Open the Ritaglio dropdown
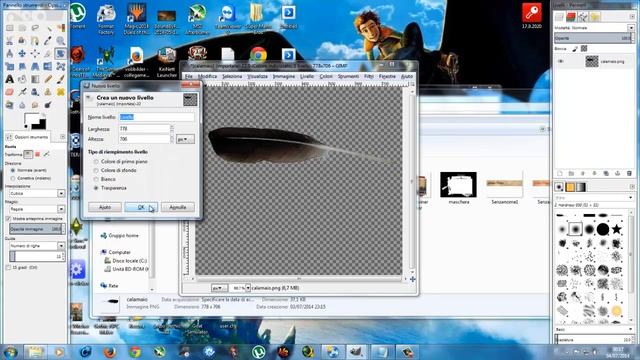This screenshot has width=640, height=360. [x=37, y=209]
